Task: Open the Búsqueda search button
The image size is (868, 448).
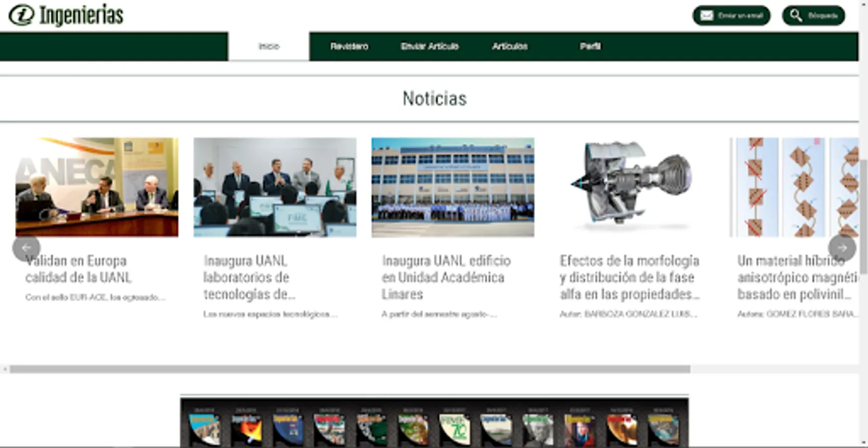Action: coord(813,15)
